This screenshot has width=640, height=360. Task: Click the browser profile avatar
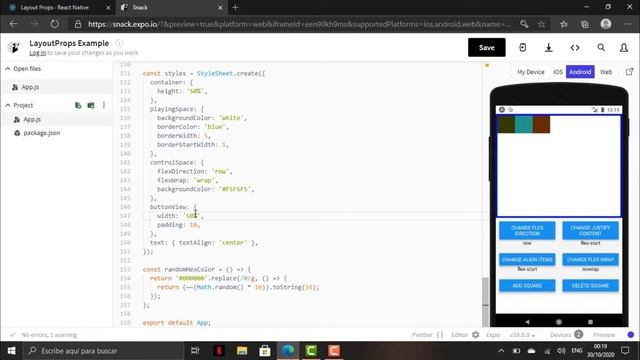(x=606, y=24)
